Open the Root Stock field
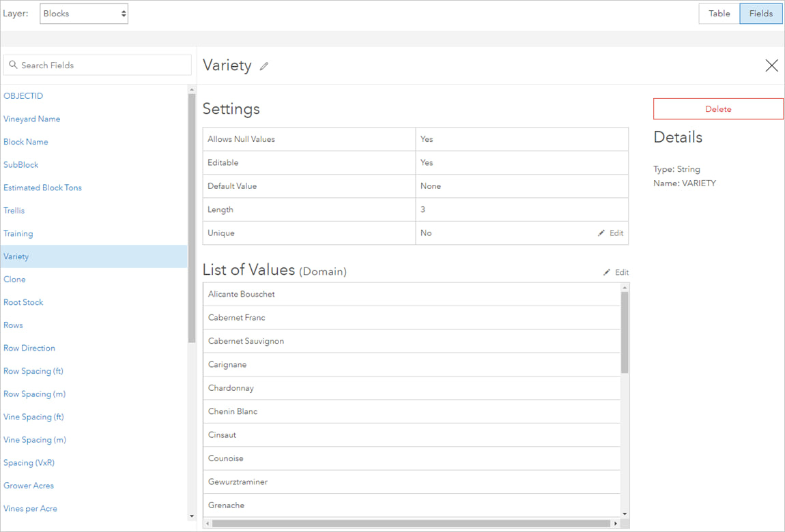 point(23,302)
